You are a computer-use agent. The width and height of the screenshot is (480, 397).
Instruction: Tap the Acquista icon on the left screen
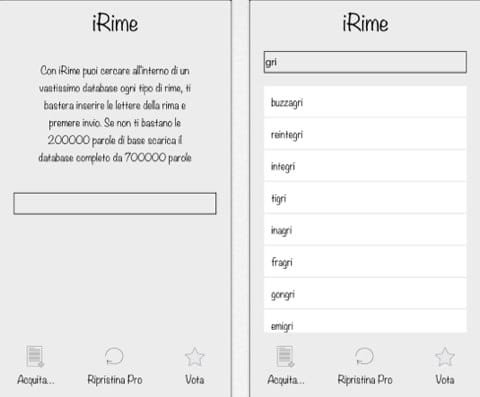pyautogui.click(x=35, y=356)
